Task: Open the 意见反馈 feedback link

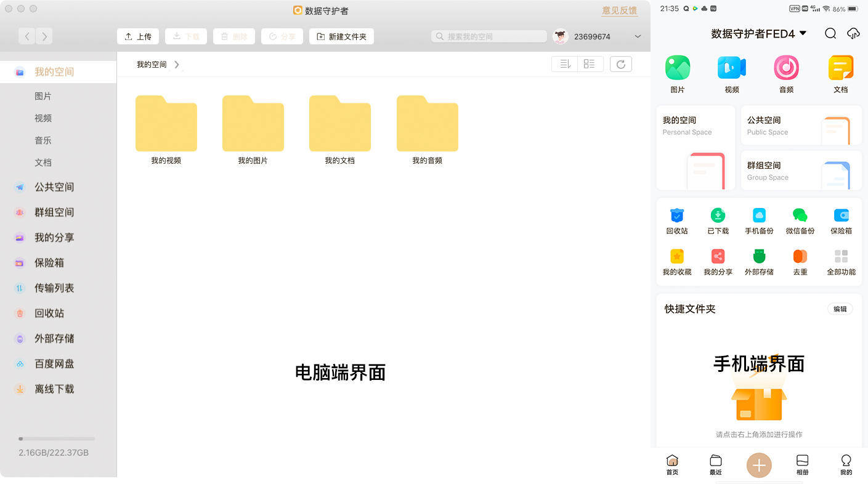Action: [619, 10]
